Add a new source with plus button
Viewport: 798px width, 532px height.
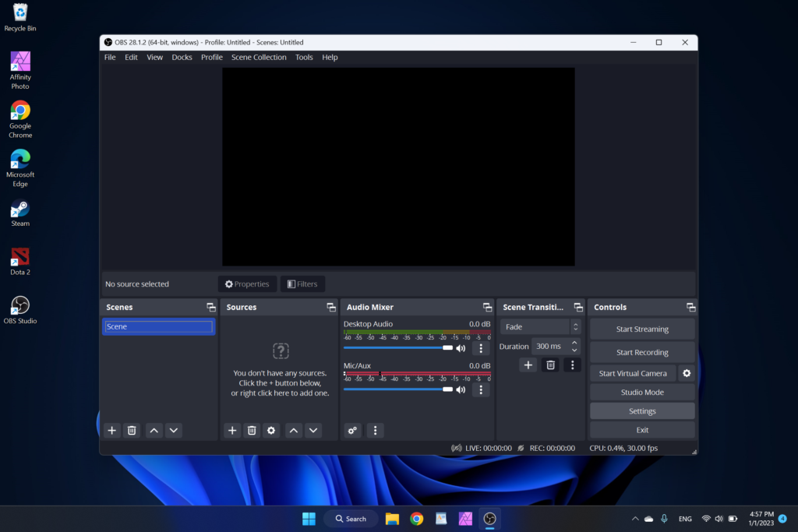(x=232, y=430)
